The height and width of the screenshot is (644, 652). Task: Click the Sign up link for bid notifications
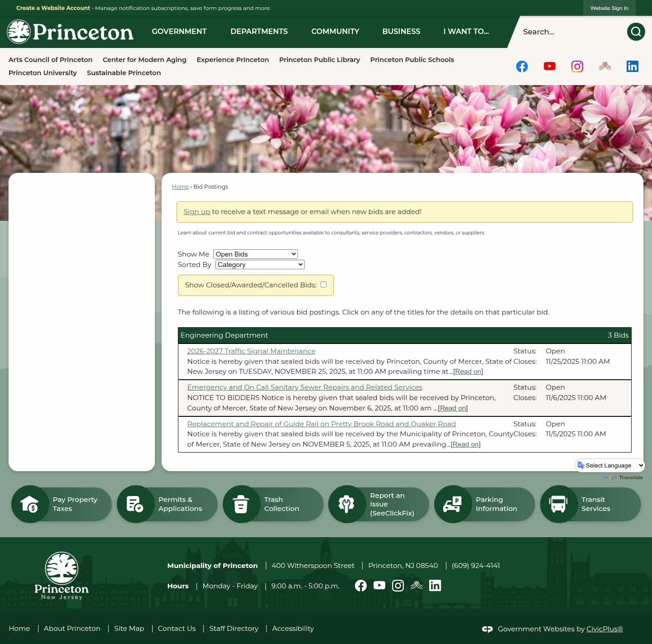click(x=197, y=211)
